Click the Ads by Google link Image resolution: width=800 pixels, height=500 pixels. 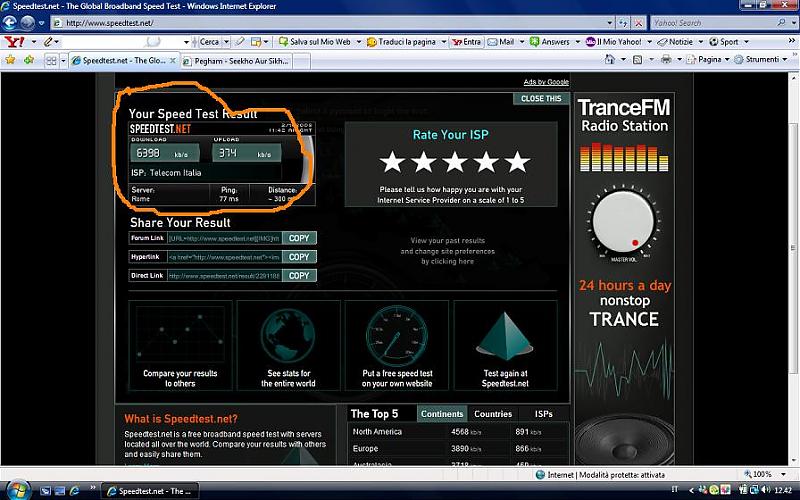coord(546,82)
